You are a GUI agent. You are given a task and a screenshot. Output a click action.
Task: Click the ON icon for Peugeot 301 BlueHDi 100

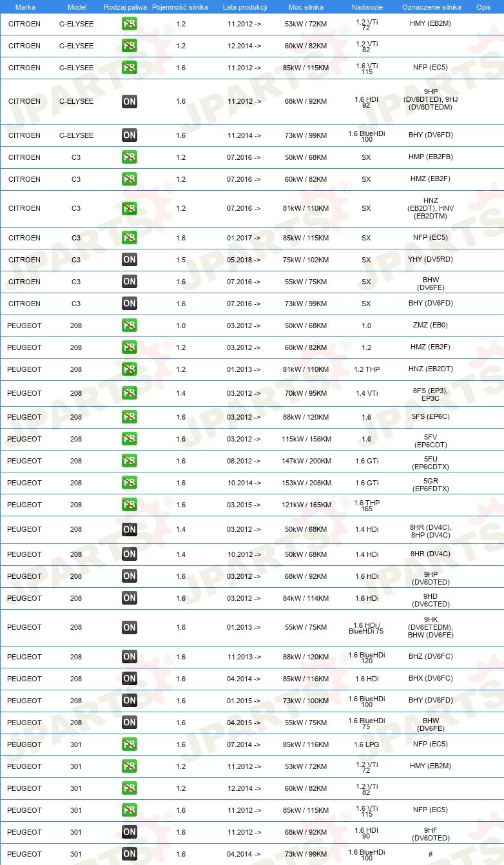(x=130, y=854)
